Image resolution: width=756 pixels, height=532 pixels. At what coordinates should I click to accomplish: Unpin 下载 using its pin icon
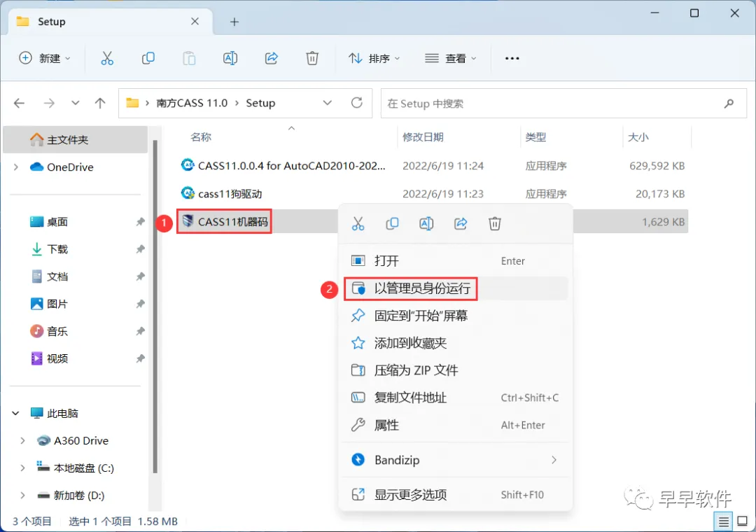140,249
